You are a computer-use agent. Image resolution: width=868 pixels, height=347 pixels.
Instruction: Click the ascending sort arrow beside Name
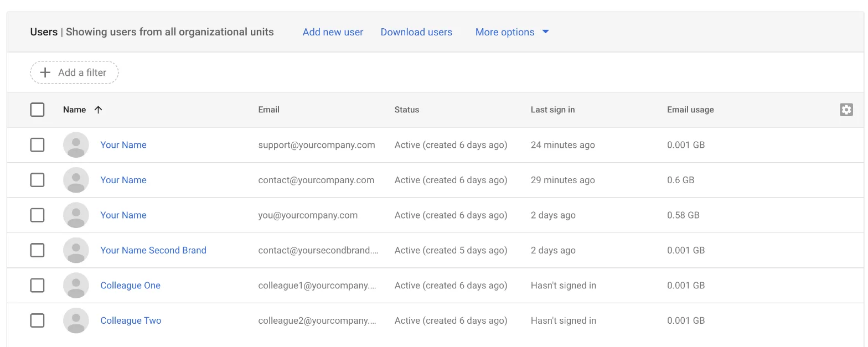(x=98, y=110)
